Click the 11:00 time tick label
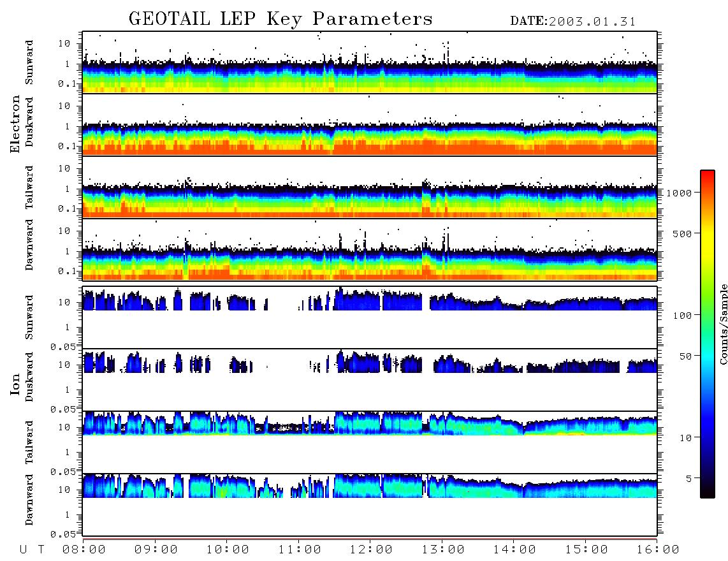 pyautogui.click(x=300, y=550)
